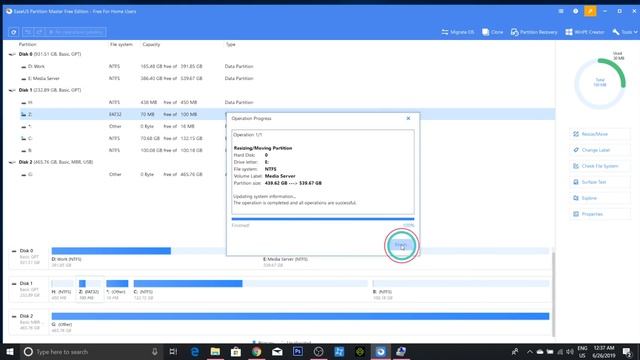The width and height of the screenshot is (640, 360).
Task: Click the refresh icon in the toolbar
Action: click(13, 32)
